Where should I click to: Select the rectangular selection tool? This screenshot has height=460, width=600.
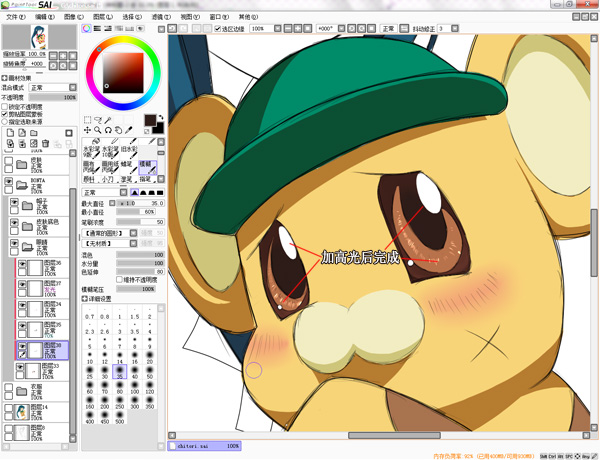point(87,120)
